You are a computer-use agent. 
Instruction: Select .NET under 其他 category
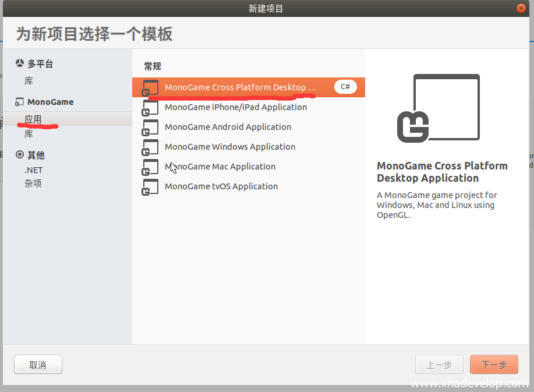click(33, 170)
